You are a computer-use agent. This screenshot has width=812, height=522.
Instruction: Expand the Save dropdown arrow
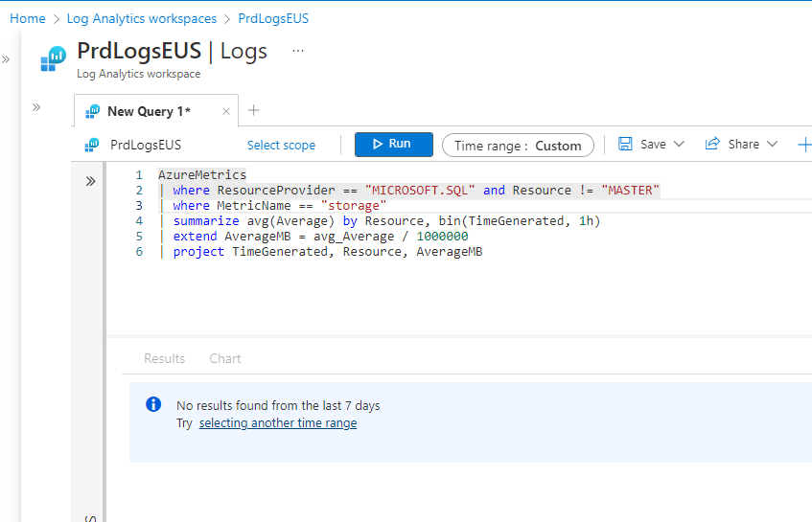(x=679, y=144)
